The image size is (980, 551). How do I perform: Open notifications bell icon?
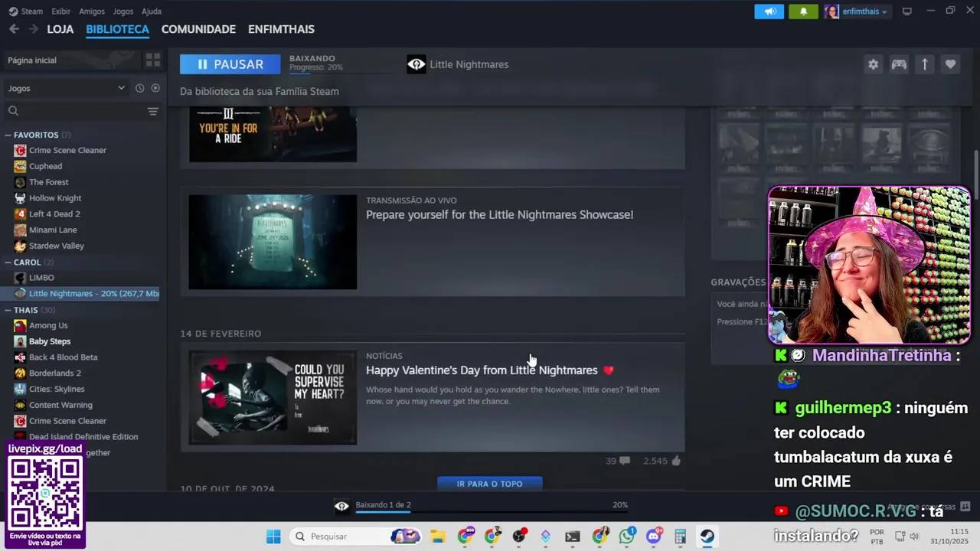803,11
